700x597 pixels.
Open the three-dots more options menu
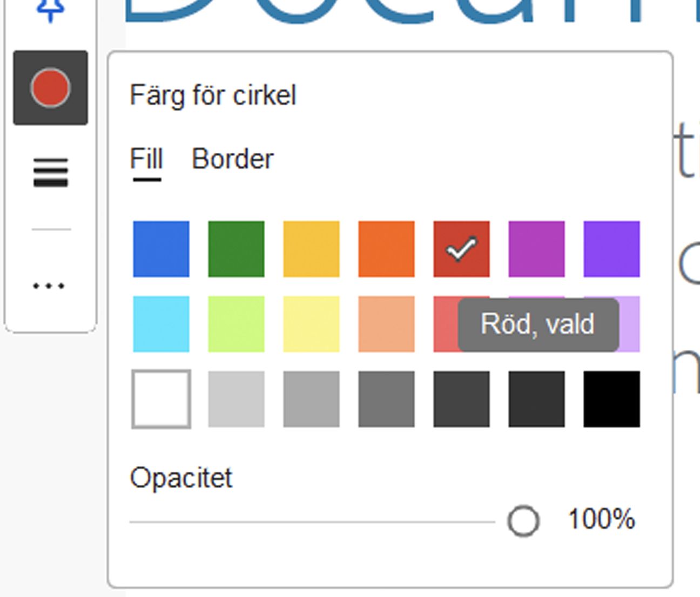tap(49, 286)
